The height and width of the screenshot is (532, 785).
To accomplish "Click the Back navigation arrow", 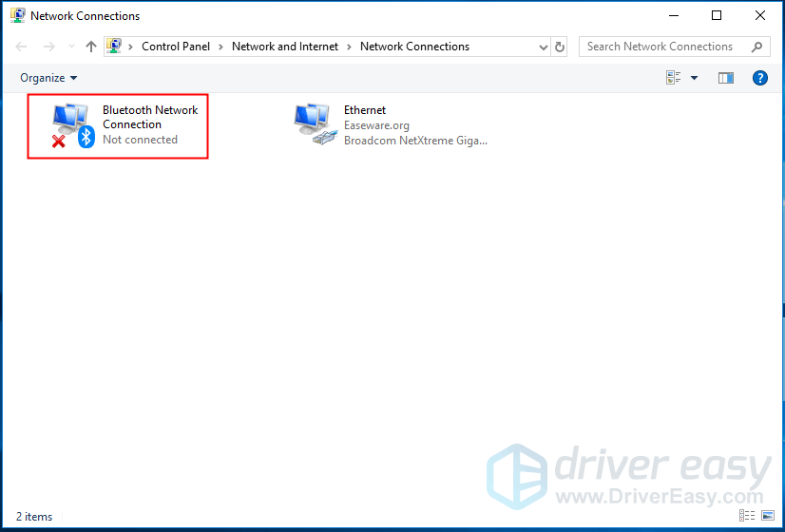I will point(22,47).
